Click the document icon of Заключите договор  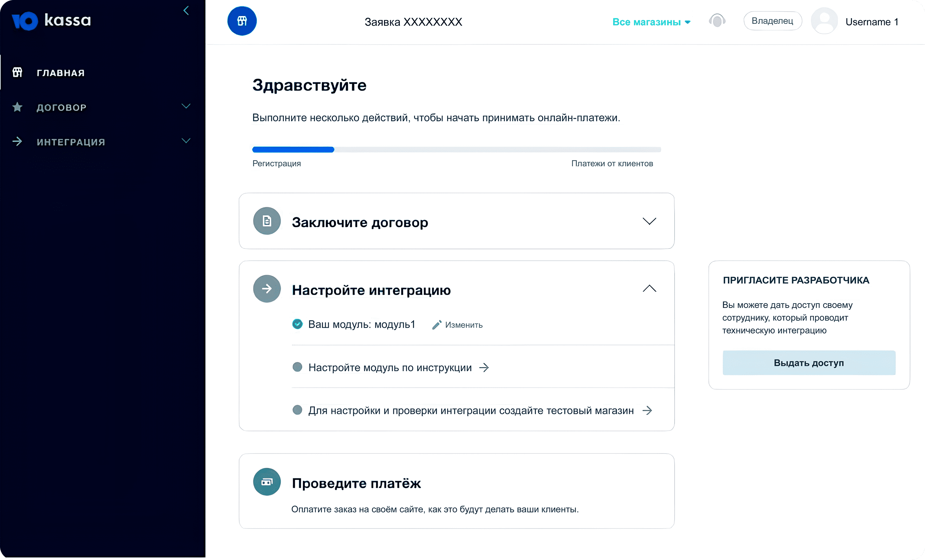[267, 221]
